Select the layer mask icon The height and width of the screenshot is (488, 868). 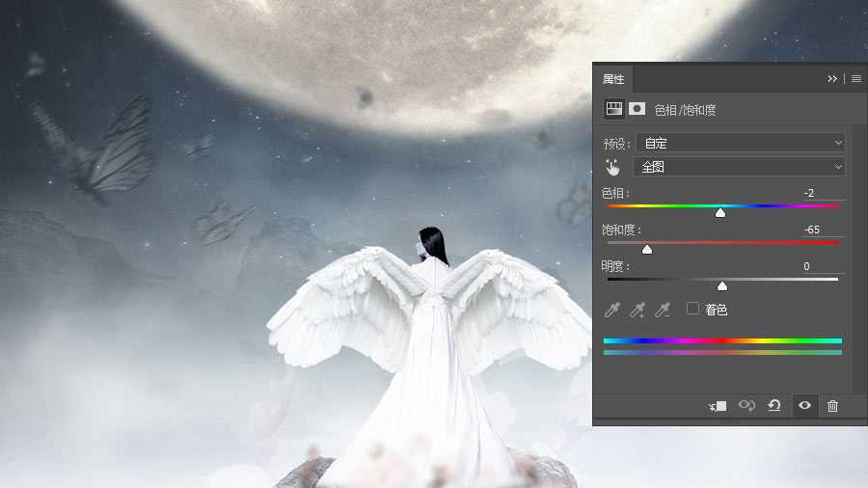pyautogui.click(x=637, y=109)
